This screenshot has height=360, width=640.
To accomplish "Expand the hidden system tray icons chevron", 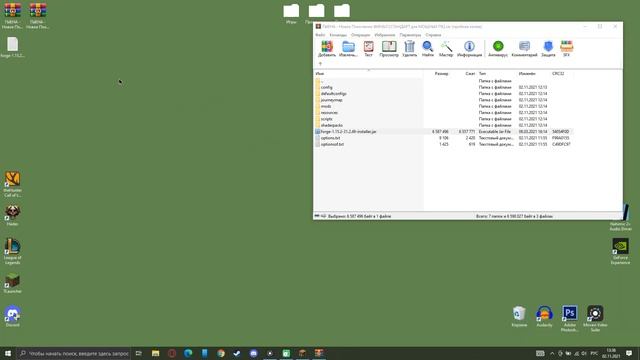I will coord(552,353).
